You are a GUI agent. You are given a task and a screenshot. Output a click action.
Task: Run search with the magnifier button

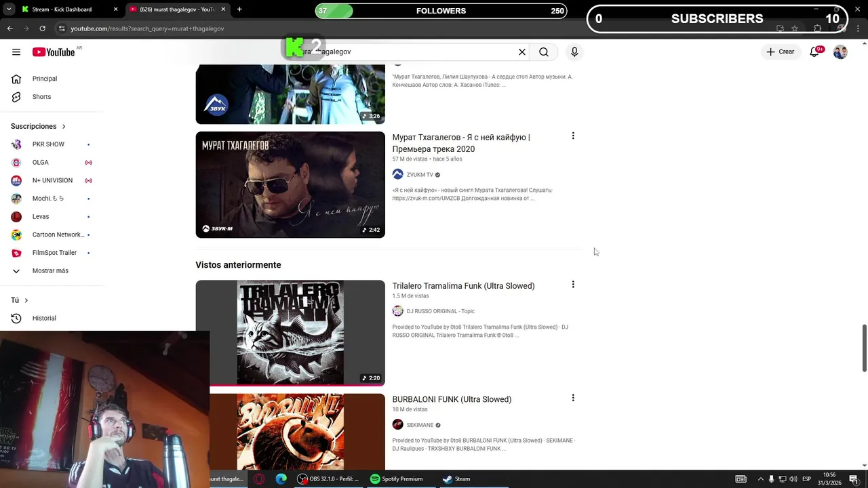544,52
